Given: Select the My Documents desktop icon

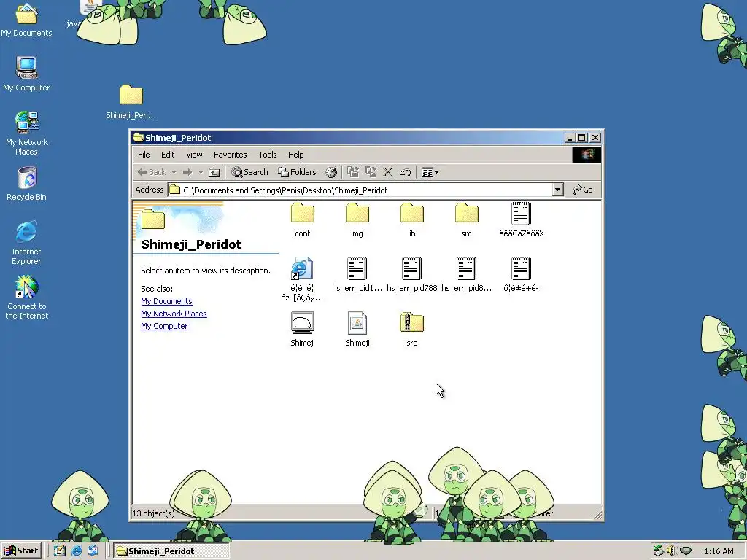Looking at the screenshot, I should point(26,20).
